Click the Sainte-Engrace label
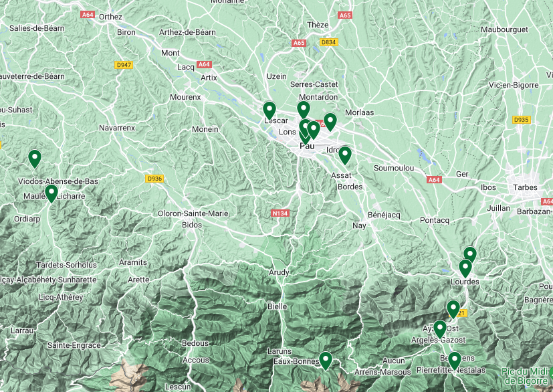The height and width of the screenshot is (392, 553). [x=74, y=345]
